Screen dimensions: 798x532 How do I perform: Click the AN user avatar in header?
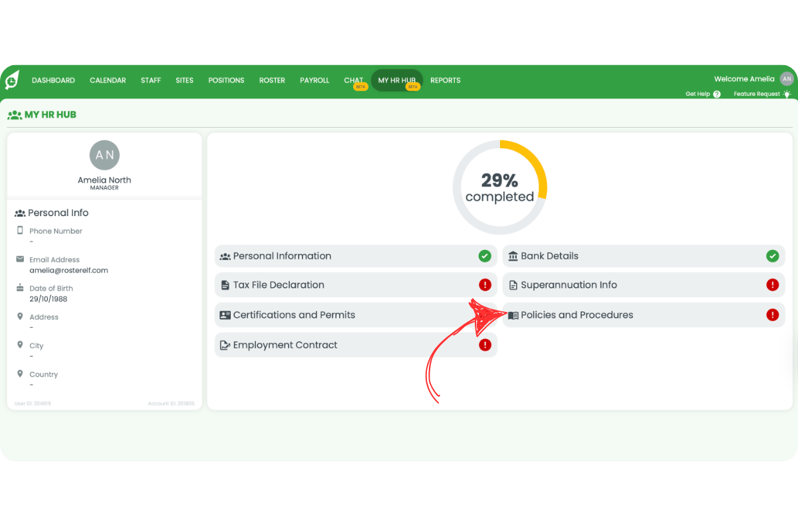pos(787,79)
